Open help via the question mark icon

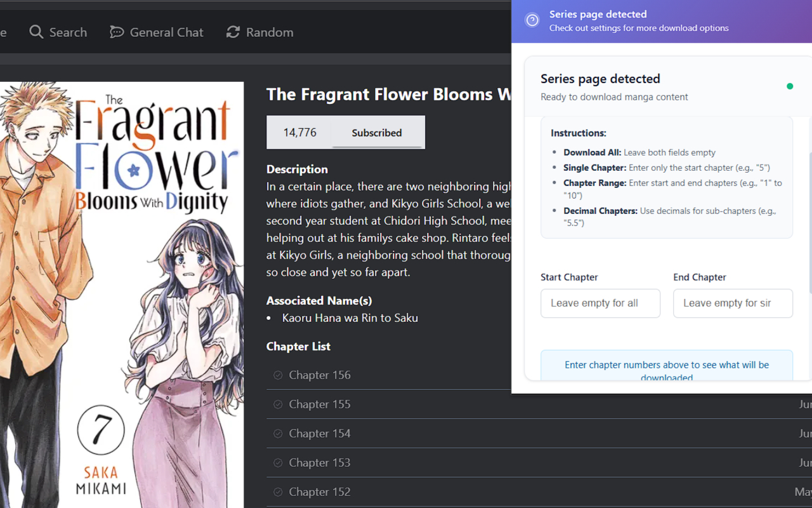pyautogui.click(x=532, y=21)
